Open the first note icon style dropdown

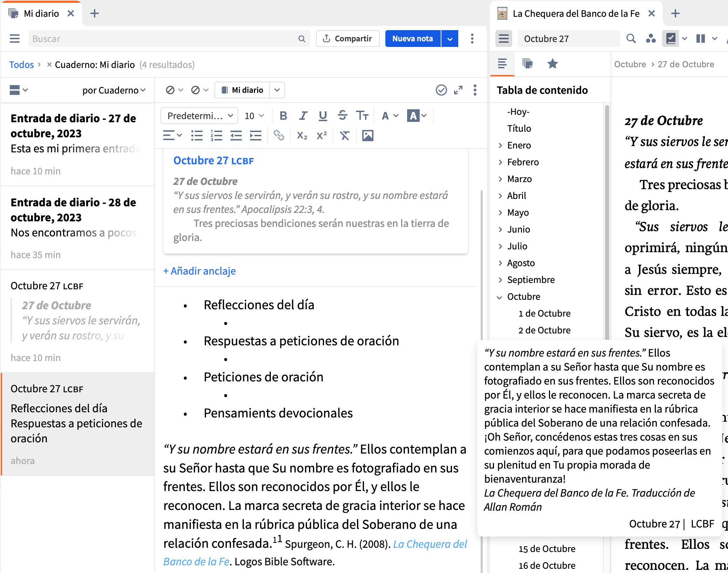coord(174,90)
